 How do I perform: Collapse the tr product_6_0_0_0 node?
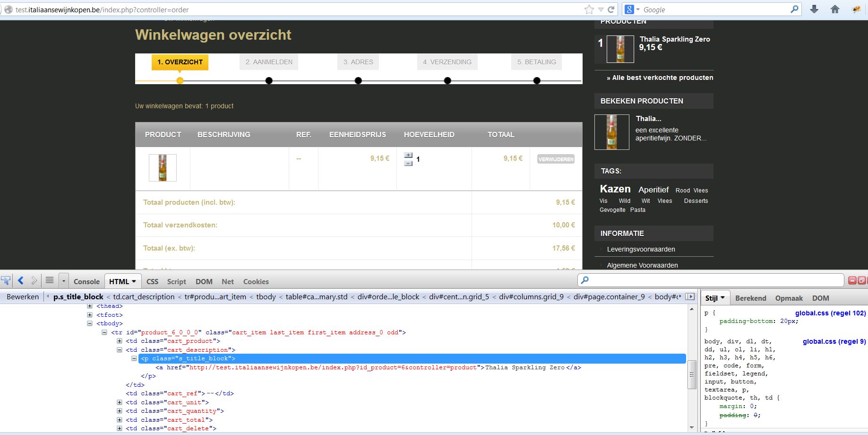[104, 332]
